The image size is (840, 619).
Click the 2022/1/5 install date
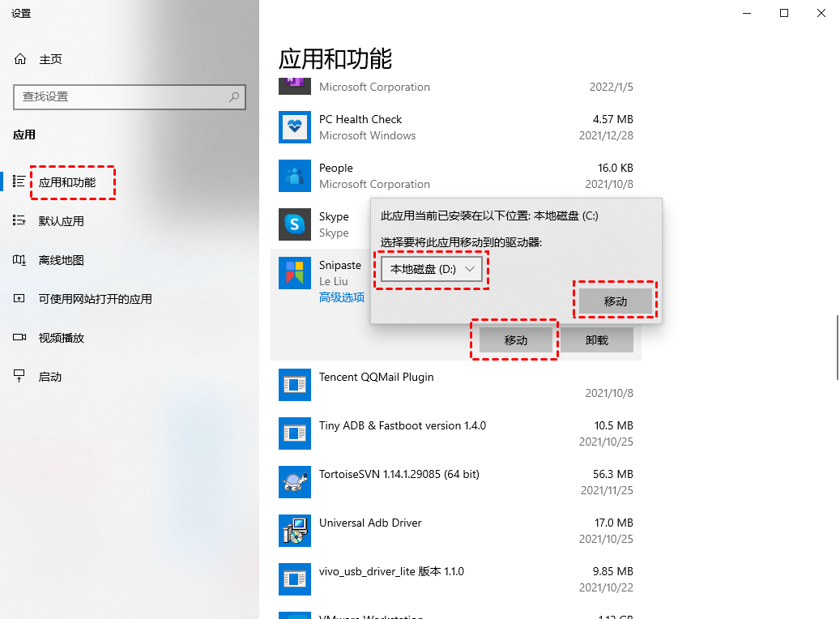pyautogui.click(x=612, y=87)
